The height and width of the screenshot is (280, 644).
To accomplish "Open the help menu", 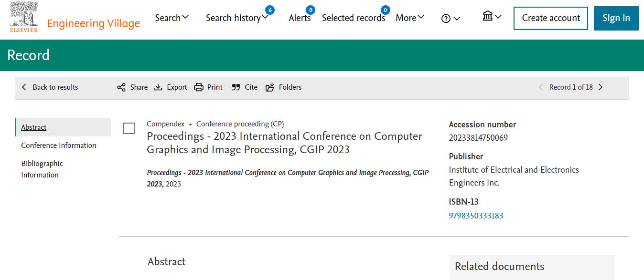I will (450, 18).
